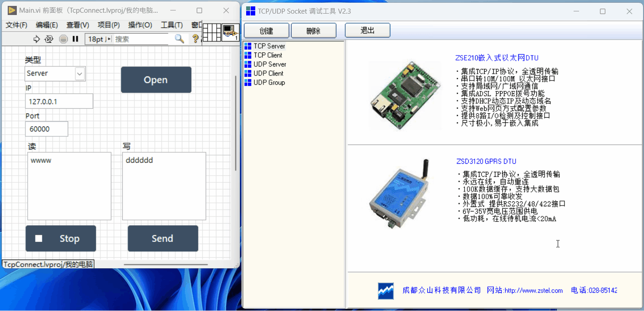Open the 文件(F) menu

16,25
